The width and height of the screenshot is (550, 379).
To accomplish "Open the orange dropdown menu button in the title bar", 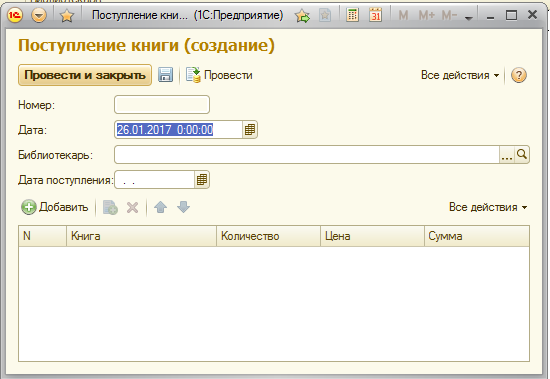I will (x=39, y=15).
